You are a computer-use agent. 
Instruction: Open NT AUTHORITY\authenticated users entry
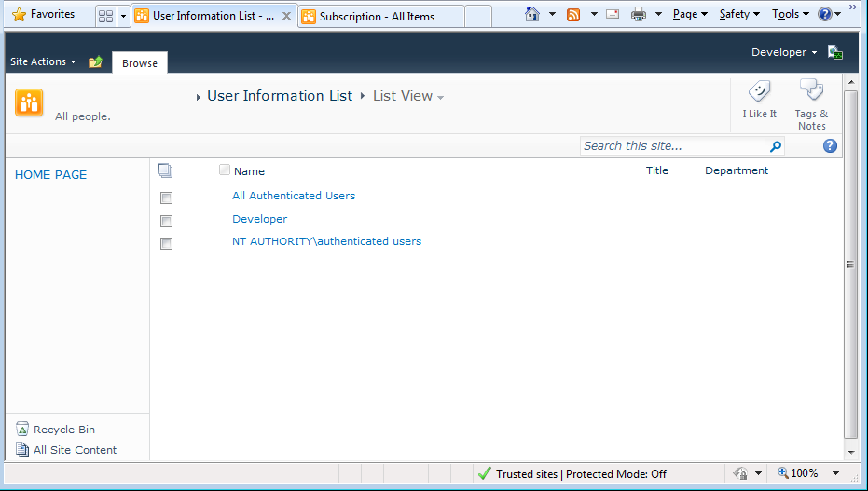point(326,241)
